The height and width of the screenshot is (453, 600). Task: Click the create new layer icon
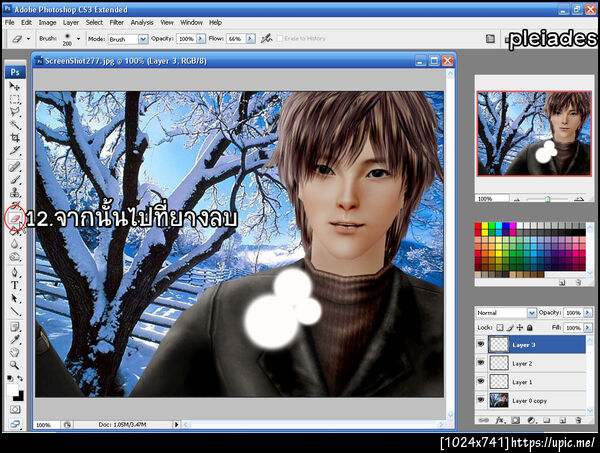562,420
